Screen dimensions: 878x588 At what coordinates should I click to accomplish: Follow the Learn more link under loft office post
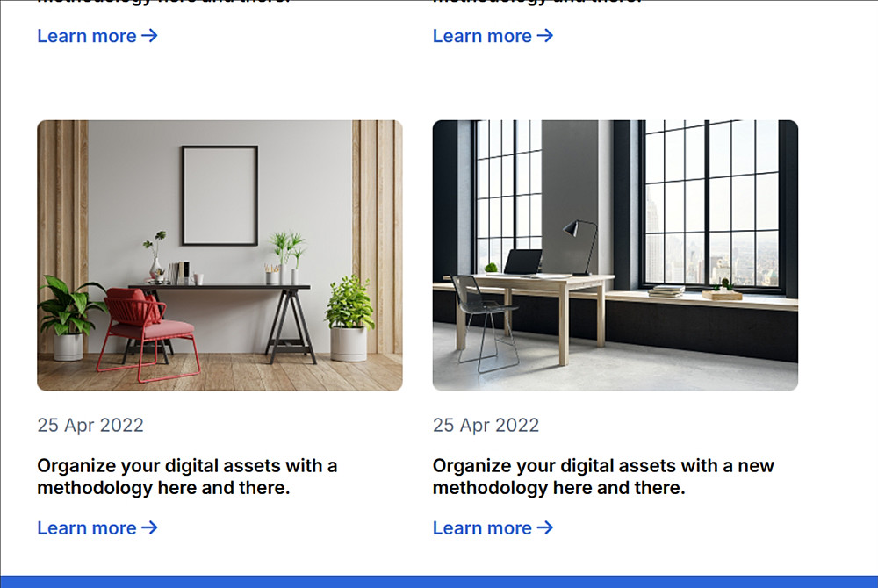(493, 527)
